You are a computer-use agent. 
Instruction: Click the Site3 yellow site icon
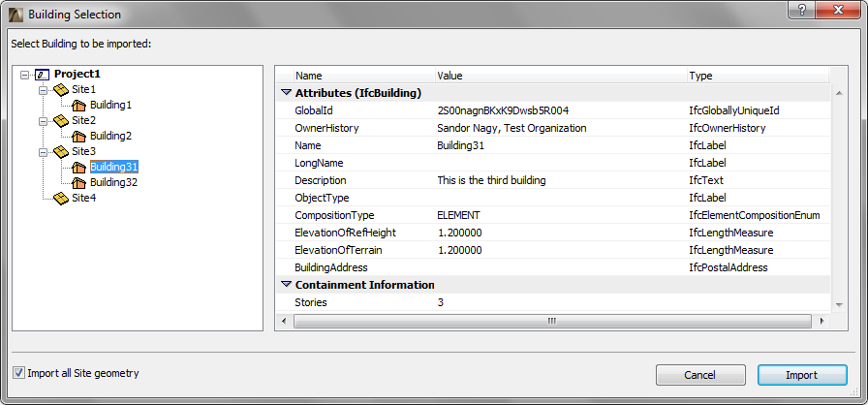click(x=61, y=151)
